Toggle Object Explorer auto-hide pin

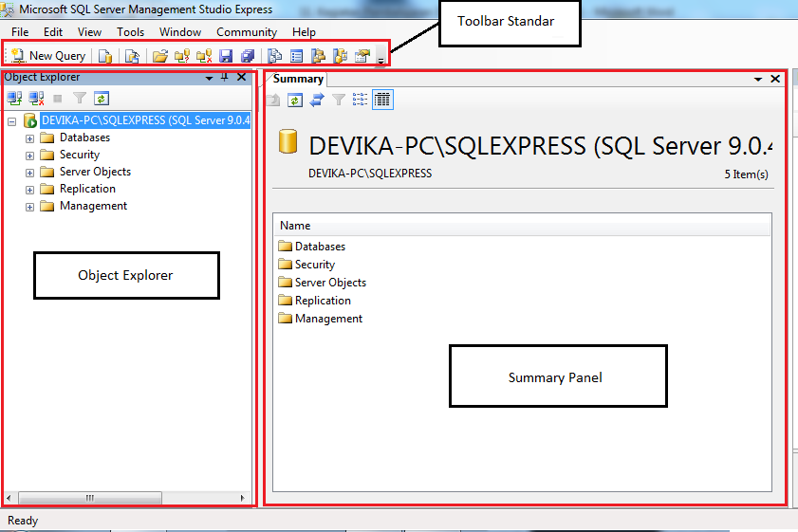tap(225, 78)
